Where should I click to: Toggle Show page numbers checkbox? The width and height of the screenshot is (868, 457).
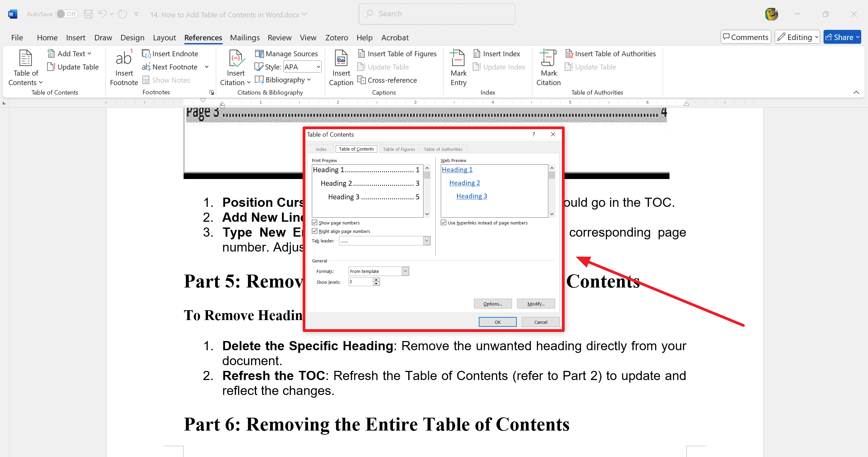coord(315,222)
